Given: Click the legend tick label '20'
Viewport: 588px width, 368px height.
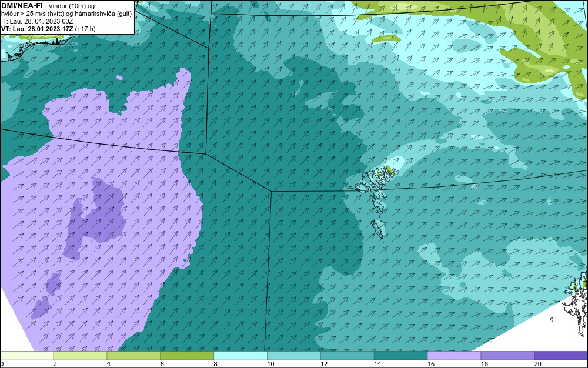Looking at the screenshot, I should 538,364.
